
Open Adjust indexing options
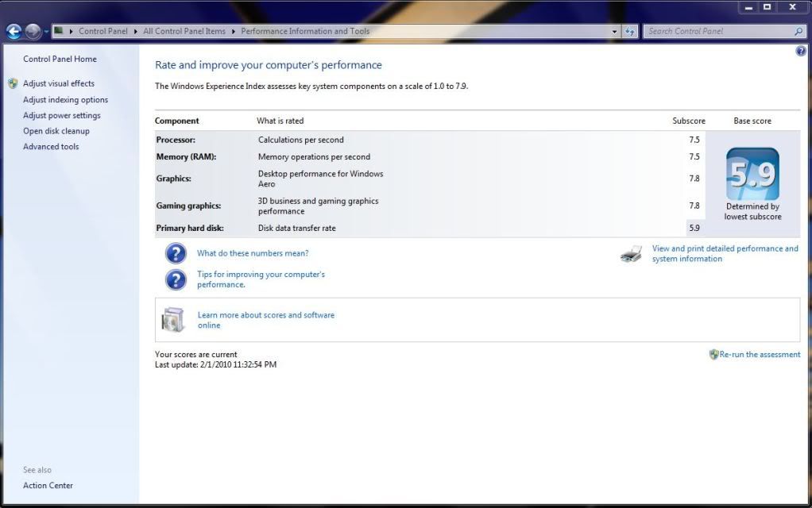point(65,99)
